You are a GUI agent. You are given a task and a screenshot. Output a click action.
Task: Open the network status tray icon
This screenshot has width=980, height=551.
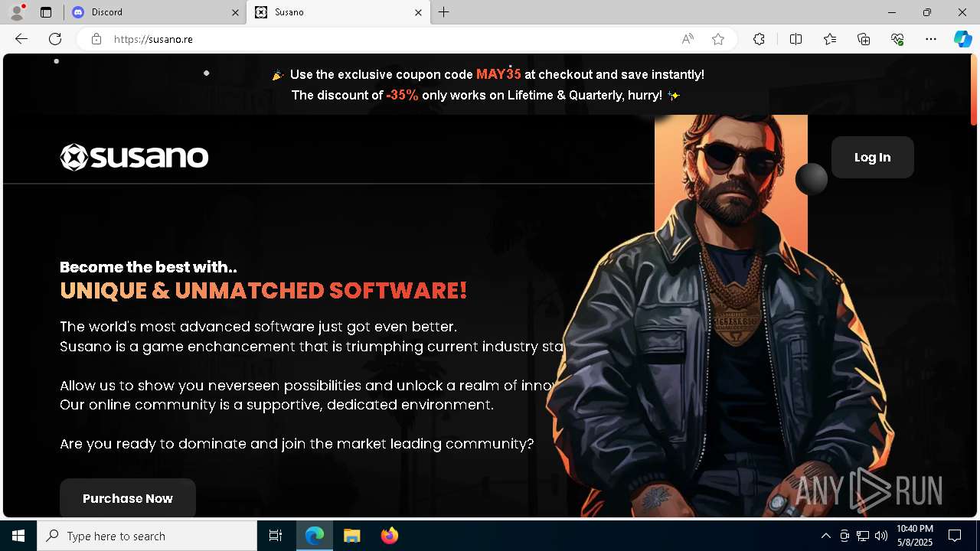point(863,536)
